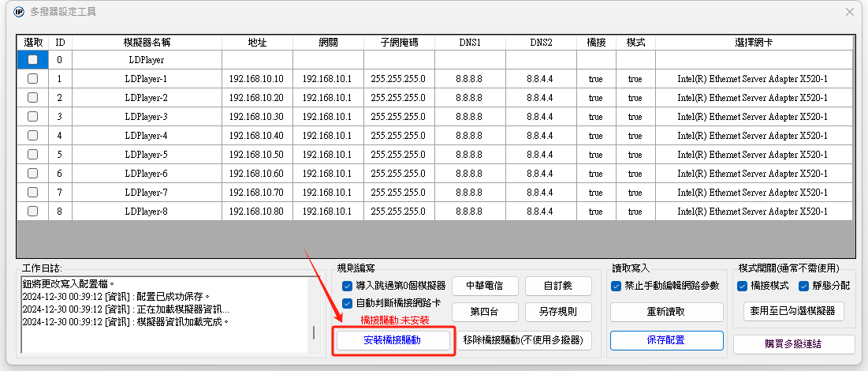Check the box for LDPlayer-1 row
868x371 pixels.
(x=32, y=79)
